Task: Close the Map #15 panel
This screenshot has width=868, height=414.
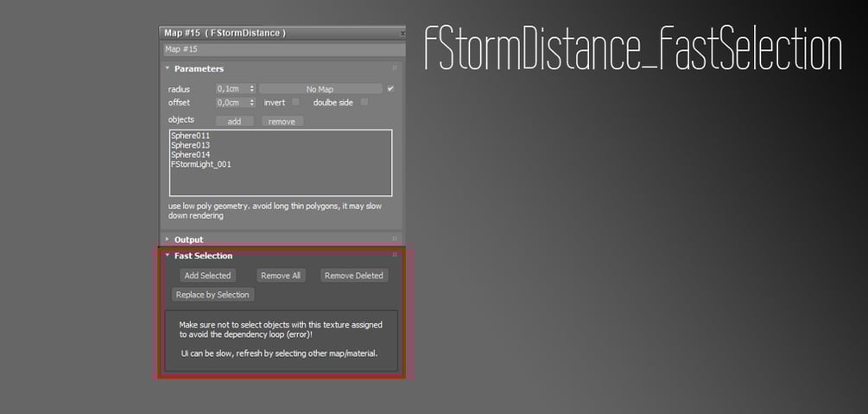Action: click(x=402, y=33)
